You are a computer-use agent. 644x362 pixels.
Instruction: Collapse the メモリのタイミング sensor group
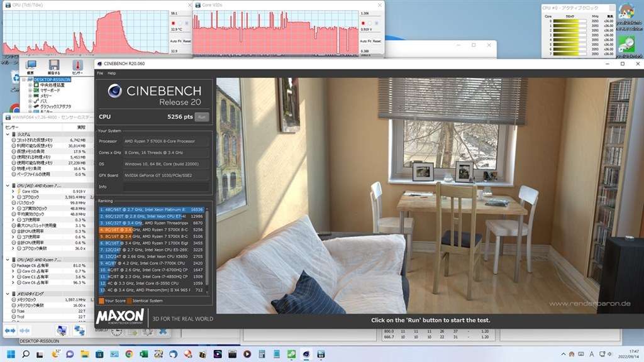click(x=8, y=294)
